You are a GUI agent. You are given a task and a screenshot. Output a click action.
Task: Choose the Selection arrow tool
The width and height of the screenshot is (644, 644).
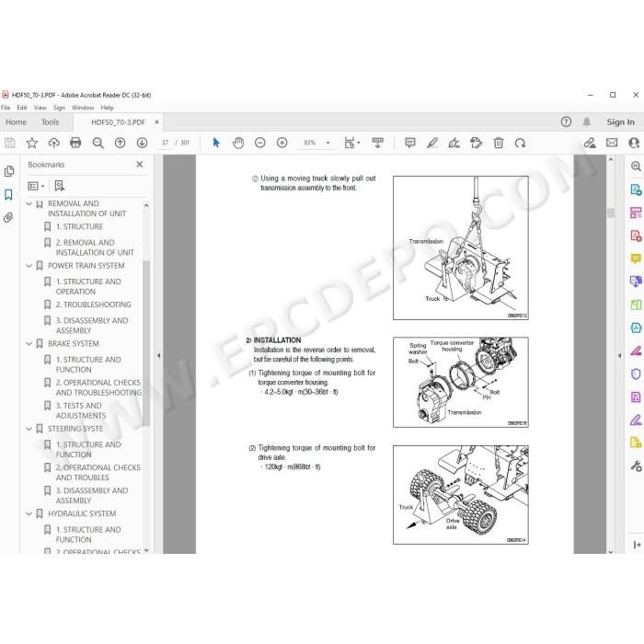[x=216, y=143]
